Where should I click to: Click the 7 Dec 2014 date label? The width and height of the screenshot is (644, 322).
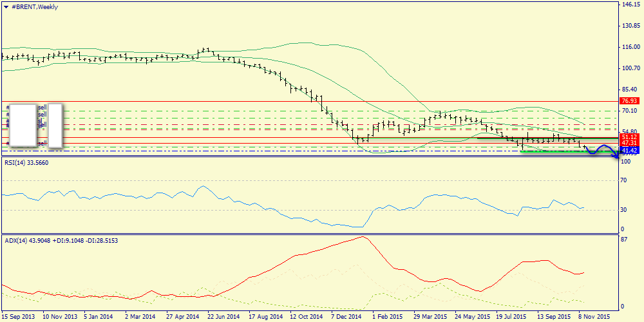(x=346, y=317)
